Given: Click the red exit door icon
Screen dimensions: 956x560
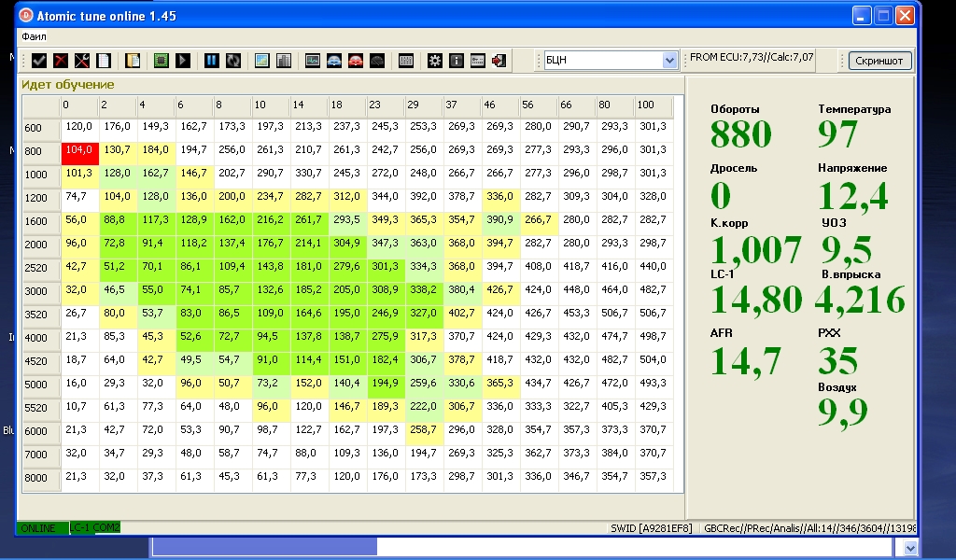Looking at the screenshot, I should point(499,61).
